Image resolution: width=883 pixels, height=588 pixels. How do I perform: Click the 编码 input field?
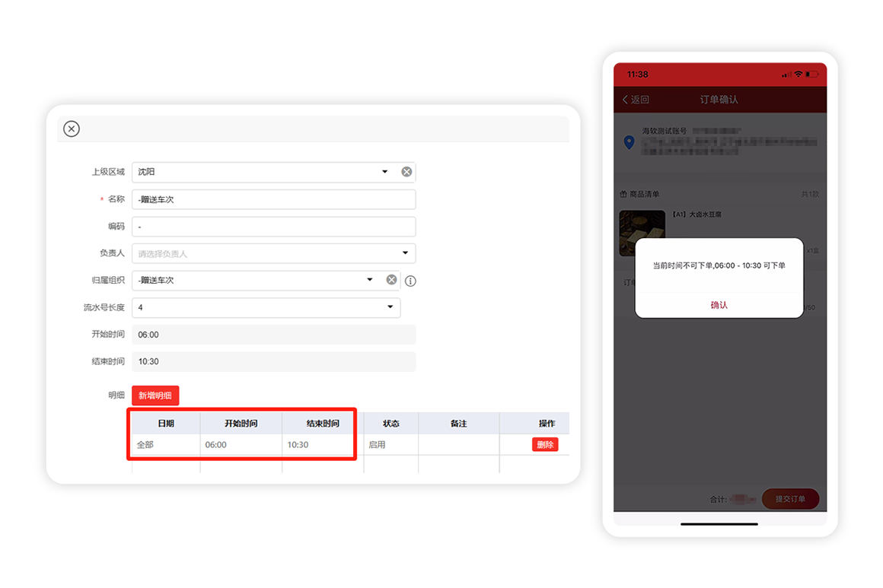[273, 227]
